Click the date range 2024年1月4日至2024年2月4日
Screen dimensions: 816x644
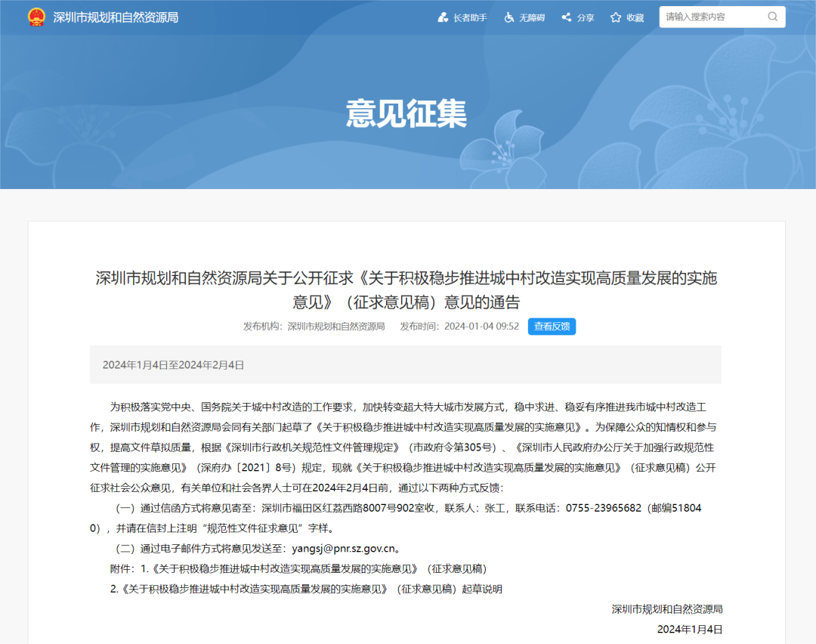click(173, 365)
